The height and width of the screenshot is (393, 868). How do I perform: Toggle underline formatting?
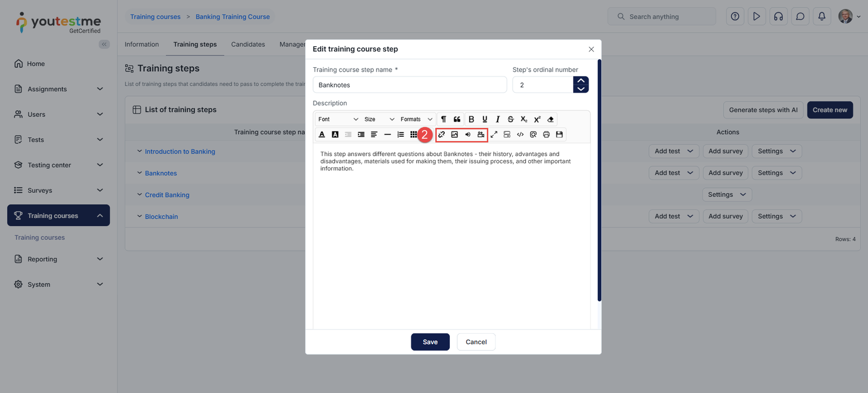484,119
